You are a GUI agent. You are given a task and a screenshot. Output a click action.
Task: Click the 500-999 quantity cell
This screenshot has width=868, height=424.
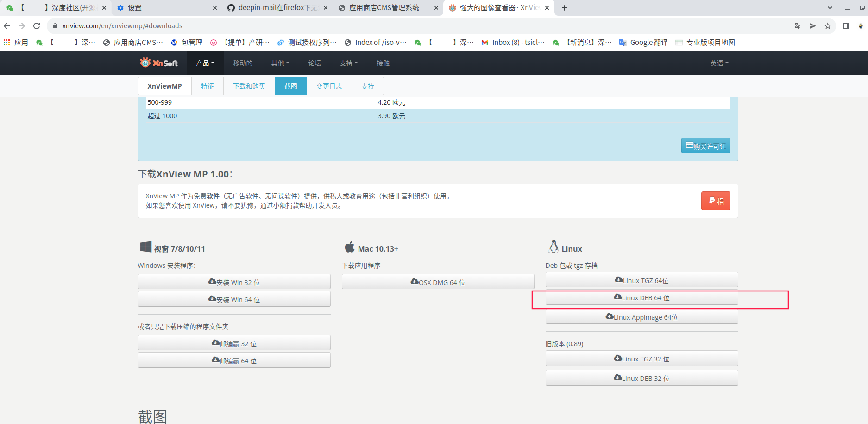click(x=160, y=102)
